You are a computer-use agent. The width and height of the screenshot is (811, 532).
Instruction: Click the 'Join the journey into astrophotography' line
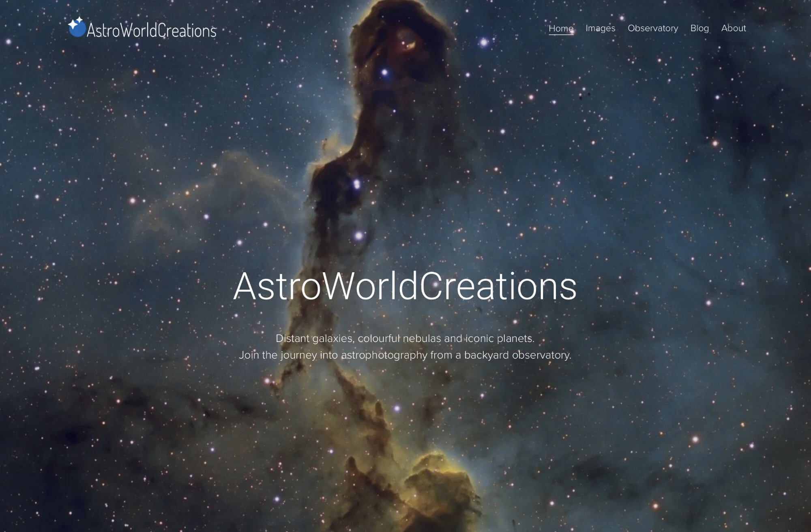pos(405,355)
